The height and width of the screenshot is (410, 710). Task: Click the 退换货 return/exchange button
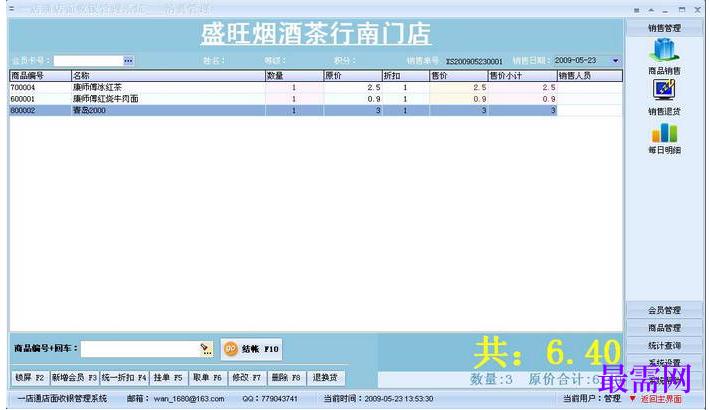click(x=325, y=377)
